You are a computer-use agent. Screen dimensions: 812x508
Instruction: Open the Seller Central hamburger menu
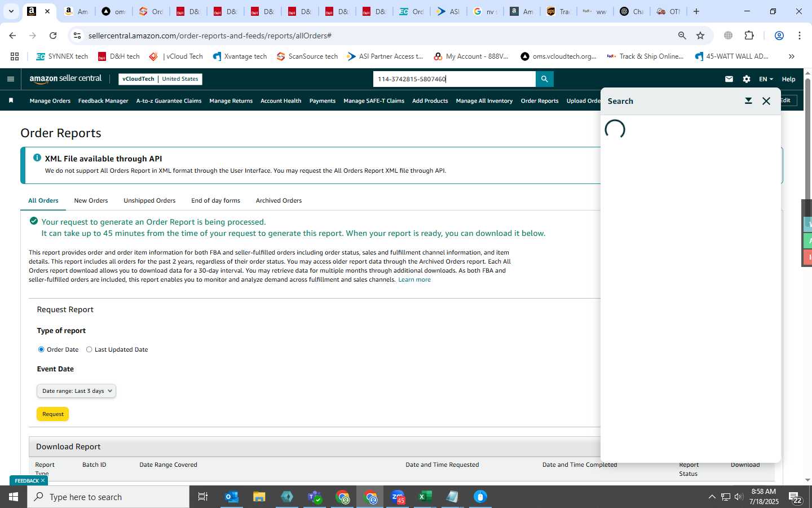(x=10, y=79)
